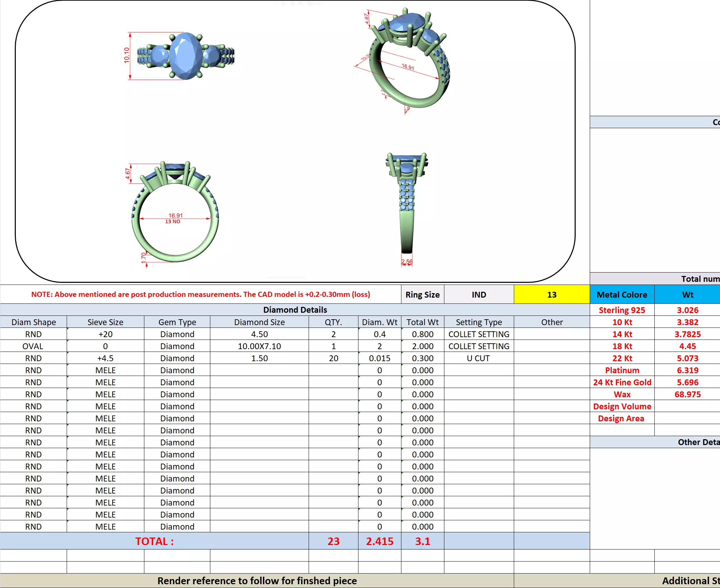Select the red NOTE about post production measurements
The width and height of the screenshot is (720, 588).
coord(200,295)
